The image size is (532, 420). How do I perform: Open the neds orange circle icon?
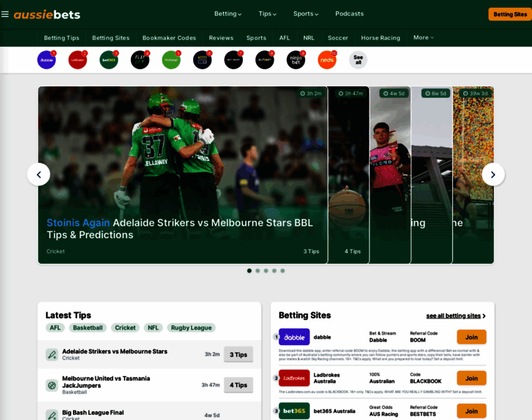[x=328, y=60]
